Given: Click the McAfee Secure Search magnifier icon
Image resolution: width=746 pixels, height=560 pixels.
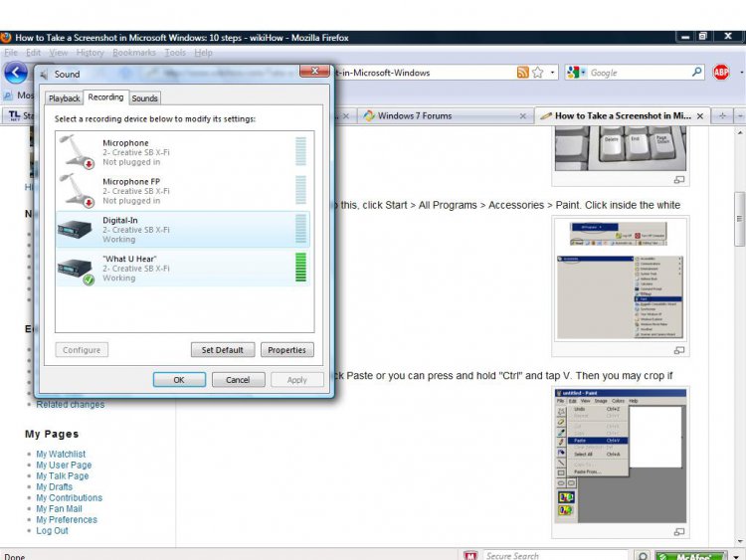Looking at the screenshot, I should click(643, 556).
